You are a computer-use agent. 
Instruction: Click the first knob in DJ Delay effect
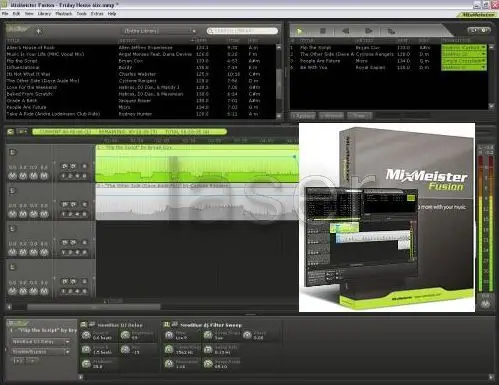pos(86,335)
